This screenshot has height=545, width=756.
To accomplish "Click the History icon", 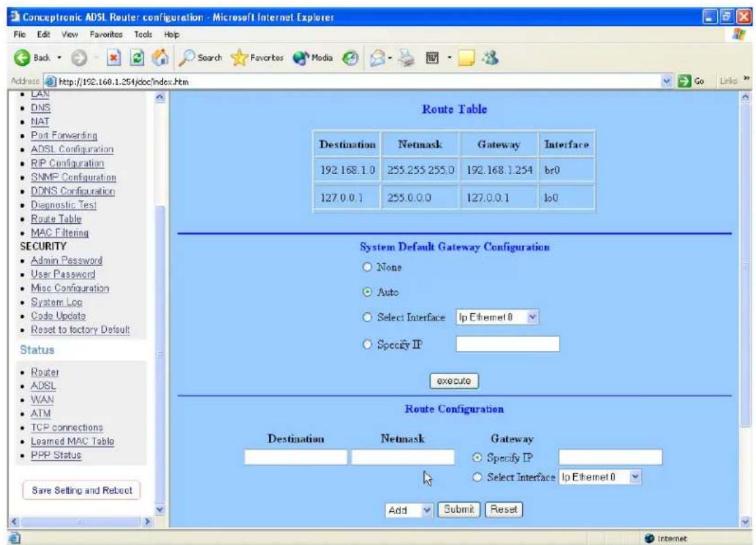I will pos(351,58).
